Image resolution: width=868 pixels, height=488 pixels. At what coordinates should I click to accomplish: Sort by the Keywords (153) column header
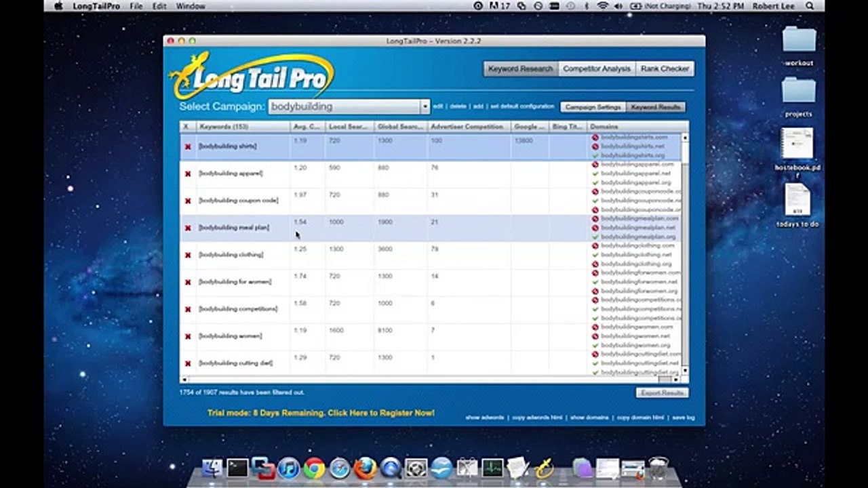243,127
